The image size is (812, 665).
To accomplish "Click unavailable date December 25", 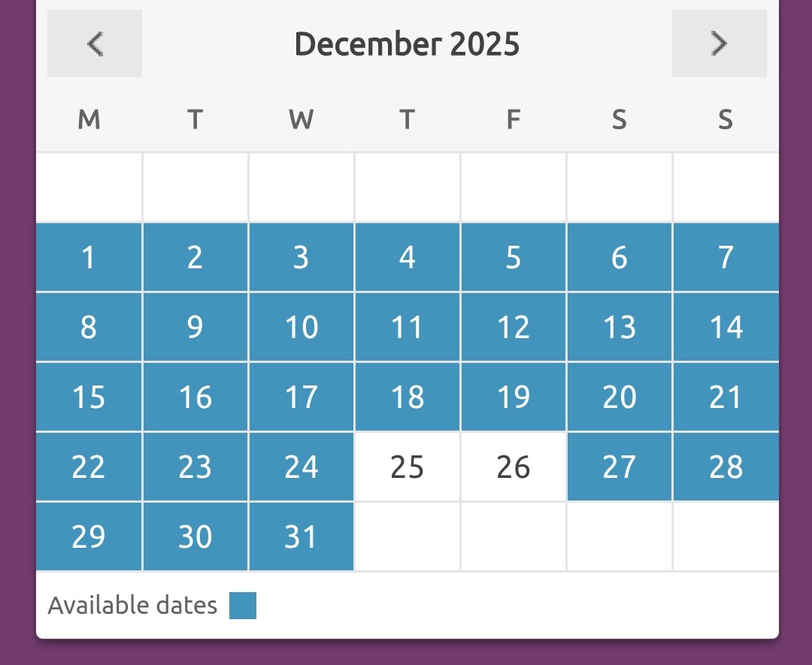I will 408,467.
